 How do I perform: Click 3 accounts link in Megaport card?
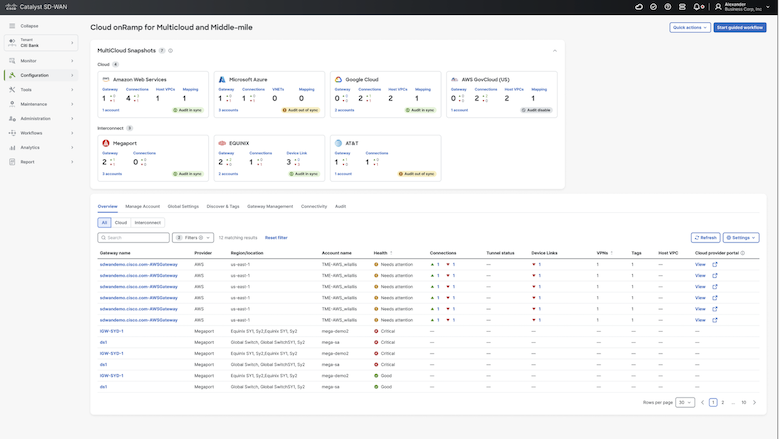tap(112, 174)
